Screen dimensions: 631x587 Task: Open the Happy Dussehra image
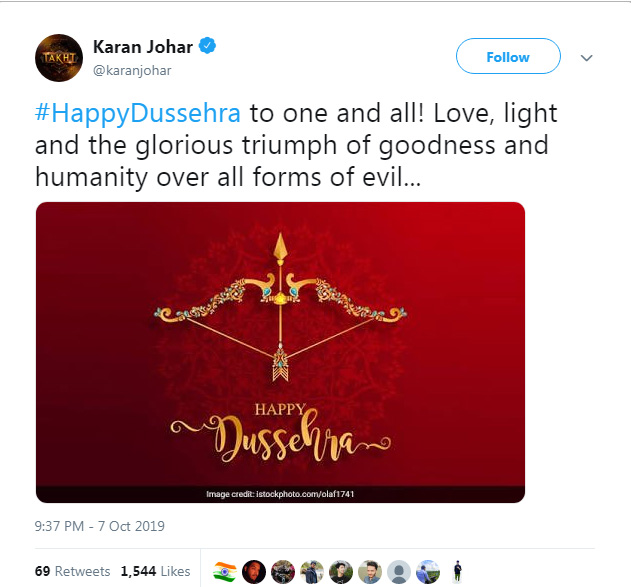280,352
